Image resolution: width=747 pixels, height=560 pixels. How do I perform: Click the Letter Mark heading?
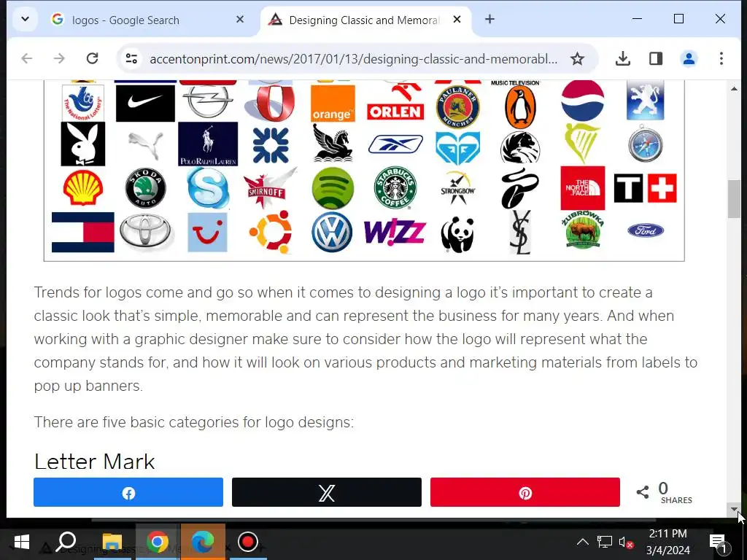point(94,462)
